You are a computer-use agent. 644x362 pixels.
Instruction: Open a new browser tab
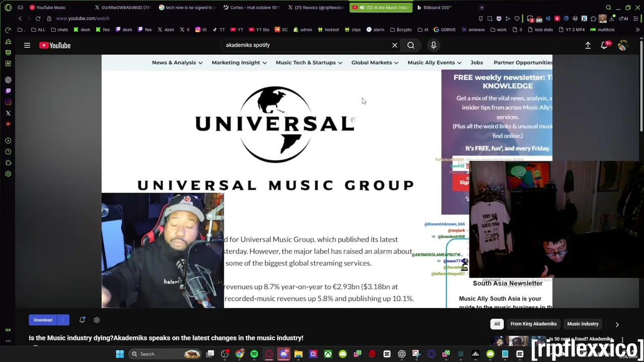coord(481,8)
